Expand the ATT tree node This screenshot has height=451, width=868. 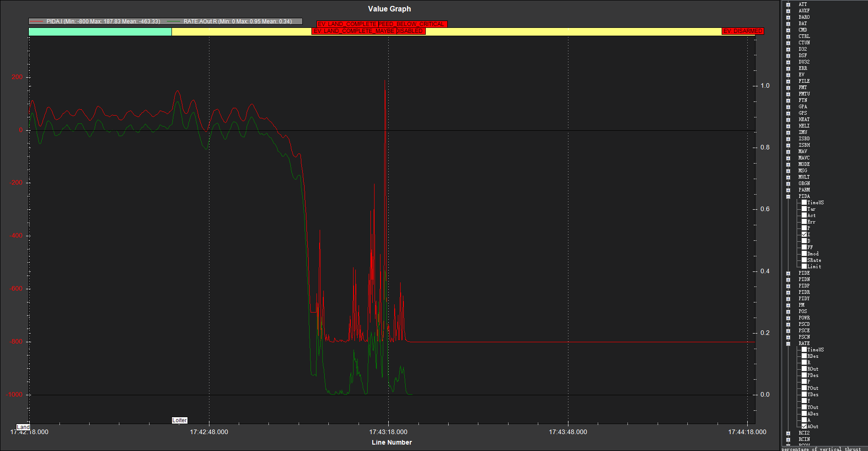pyautogui.click(x=788, y=5)
